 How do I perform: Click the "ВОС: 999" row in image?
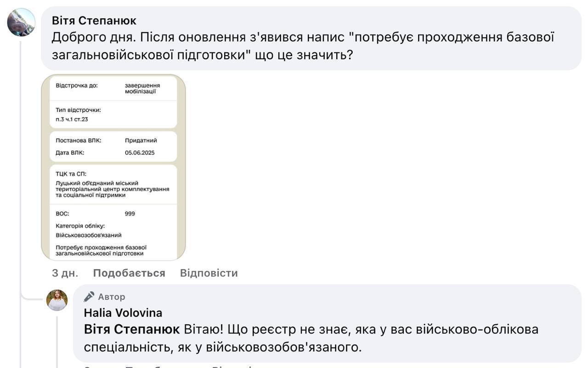[x=113, y=213]
